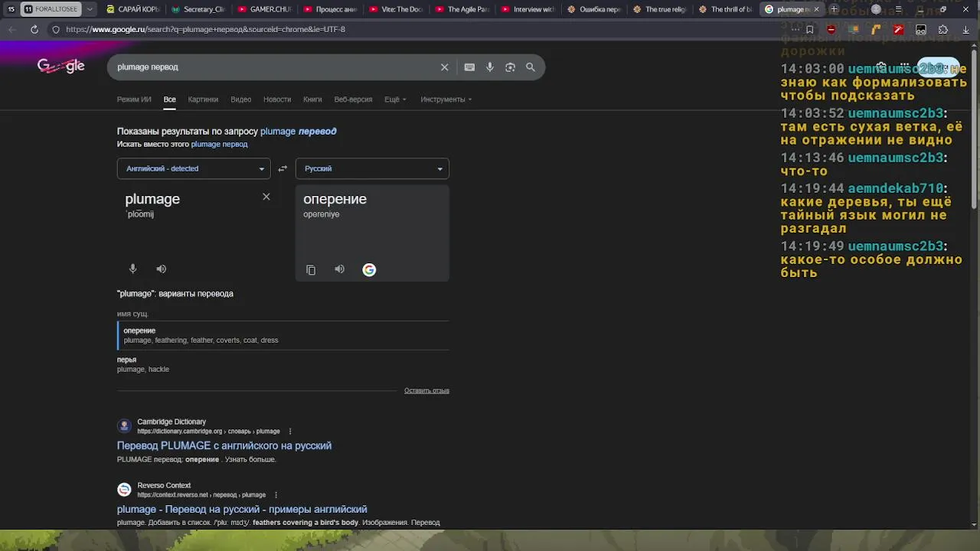Viewport: 980px width, 551px height.
Task: Clear the source word plumage
Action: tap(266, 197)
